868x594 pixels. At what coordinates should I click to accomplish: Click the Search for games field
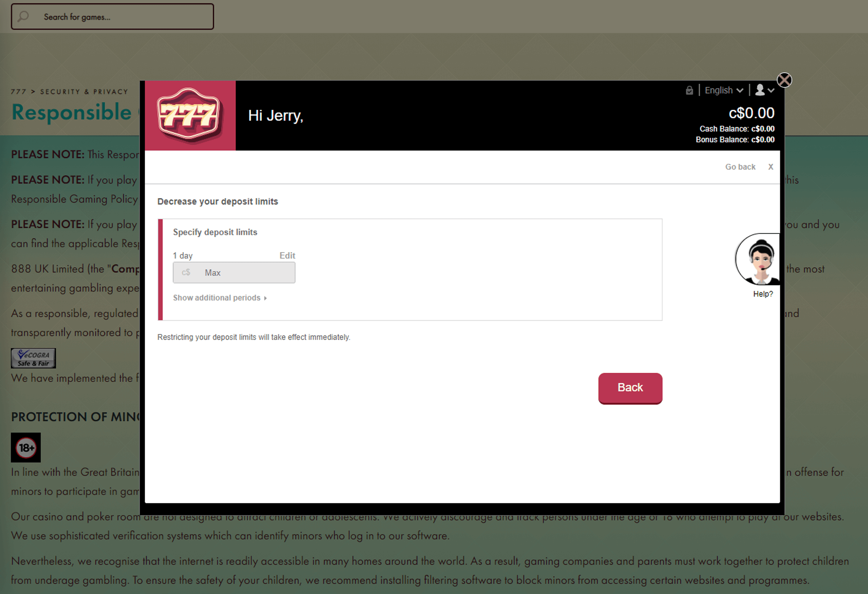pos(112,17)
